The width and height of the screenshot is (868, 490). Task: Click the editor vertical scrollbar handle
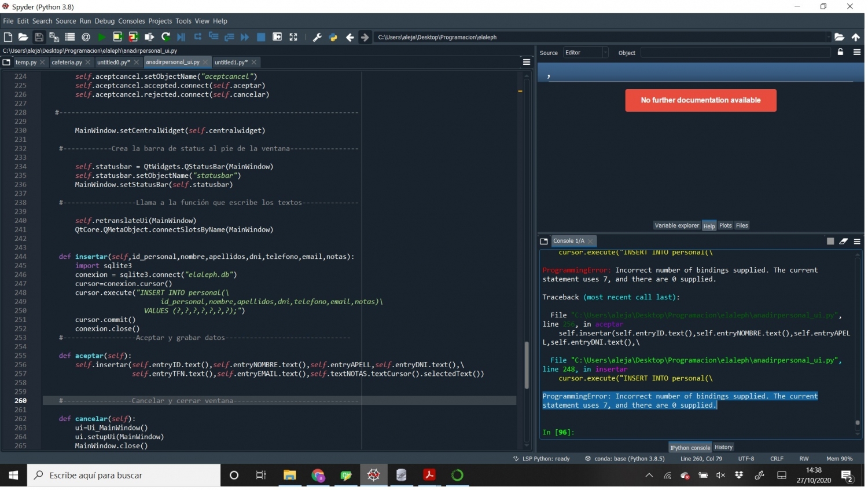point(526,365)
